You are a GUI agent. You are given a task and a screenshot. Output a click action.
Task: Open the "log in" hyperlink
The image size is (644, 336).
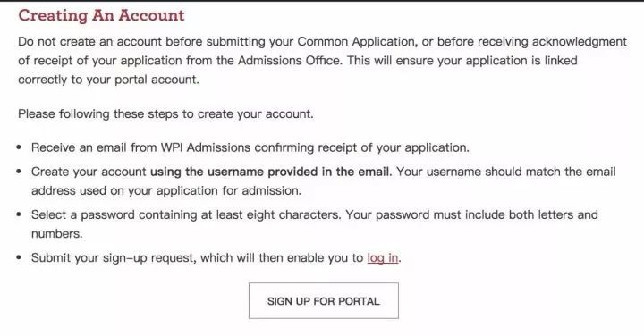coord(383,258)
